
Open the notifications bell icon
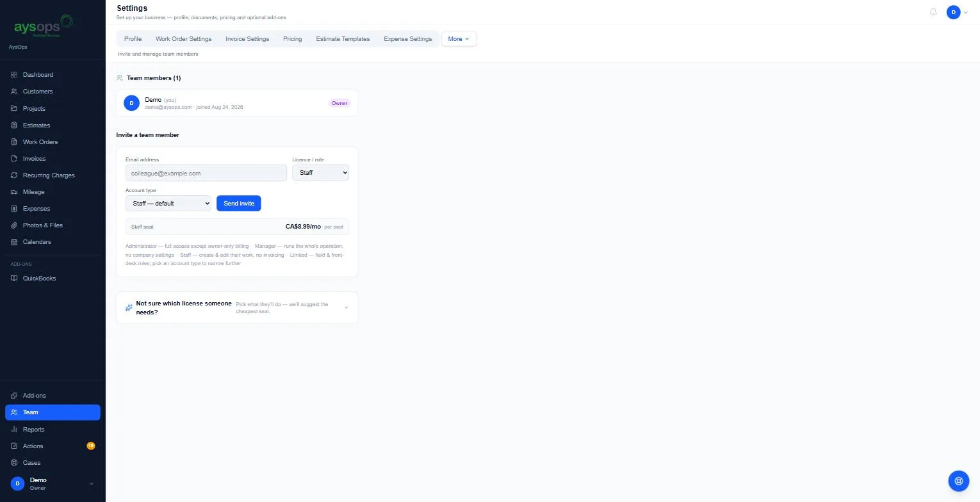[933, 12]
